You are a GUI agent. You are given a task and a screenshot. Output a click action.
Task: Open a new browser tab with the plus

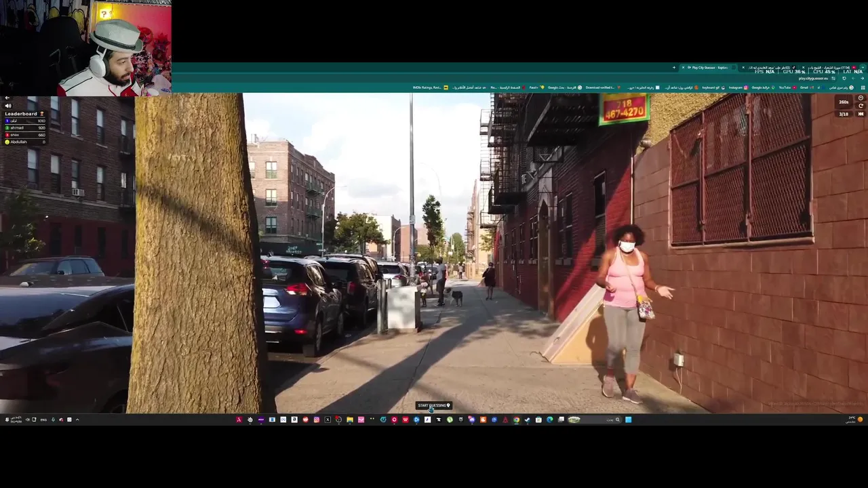tap(674, 68)
